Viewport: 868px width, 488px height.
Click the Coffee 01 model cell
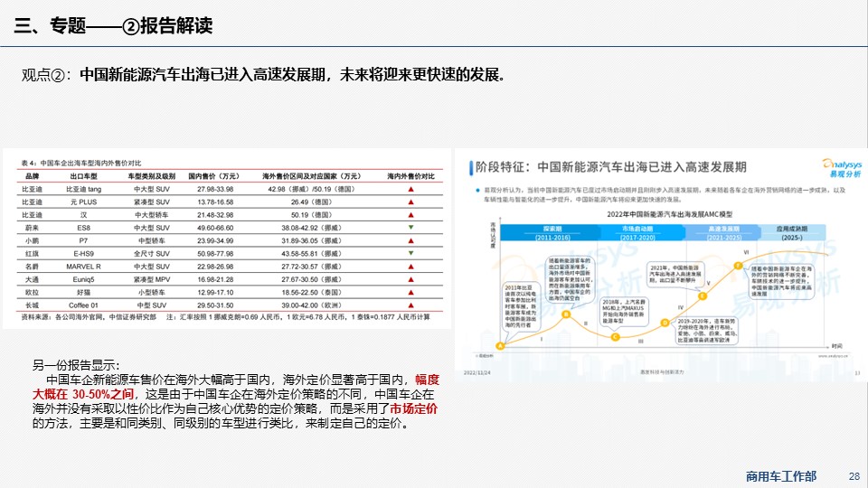click(83, 305)
